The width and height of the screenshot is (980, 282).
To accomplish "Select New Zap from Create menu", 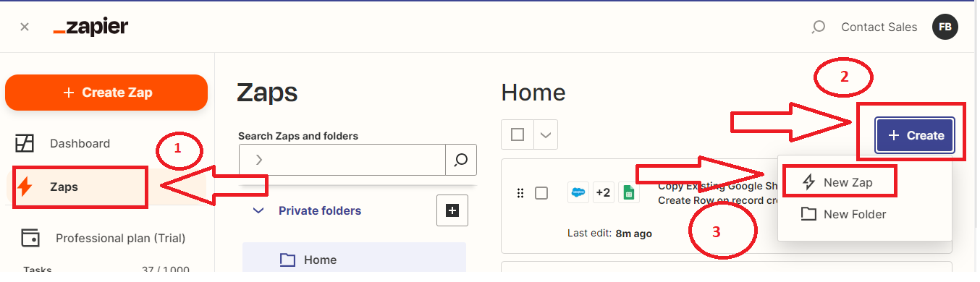I will tap(838, 182).
